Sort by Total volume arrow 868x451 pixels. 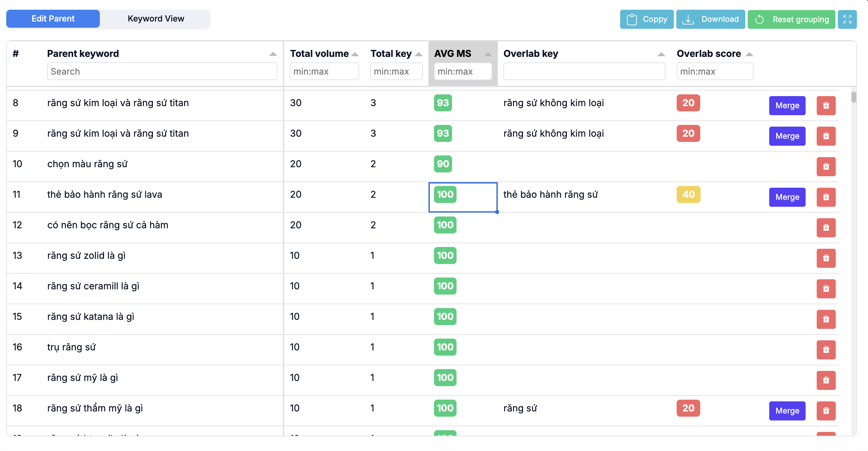[x=355, y=54]
